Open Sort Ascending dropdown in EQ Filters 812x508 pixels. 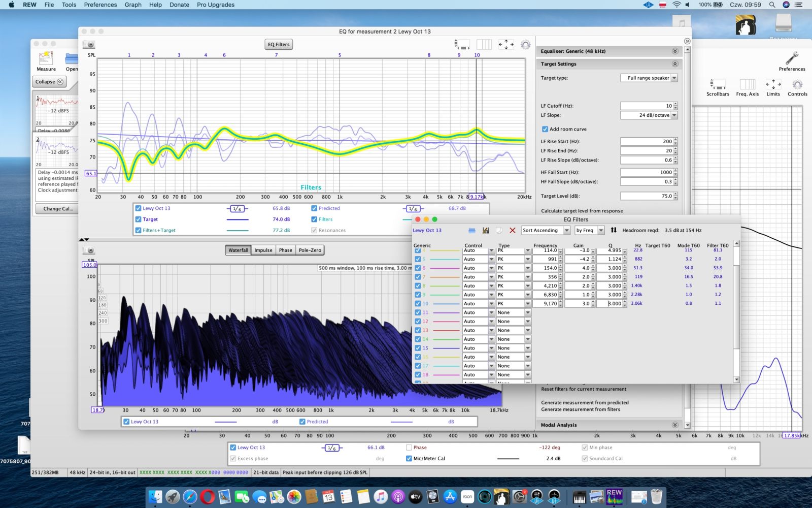(546, 230)
